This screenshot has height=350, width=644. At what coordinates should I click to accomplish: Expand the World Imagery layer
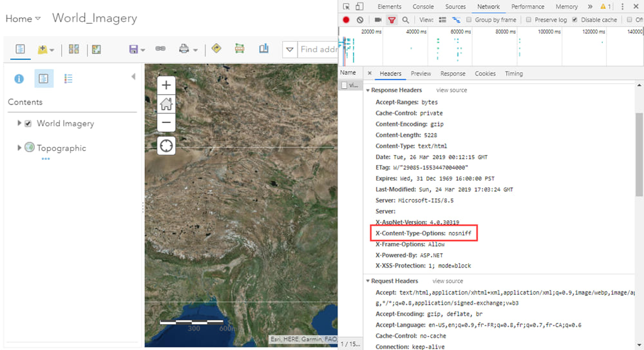click(x=19, y=123)
